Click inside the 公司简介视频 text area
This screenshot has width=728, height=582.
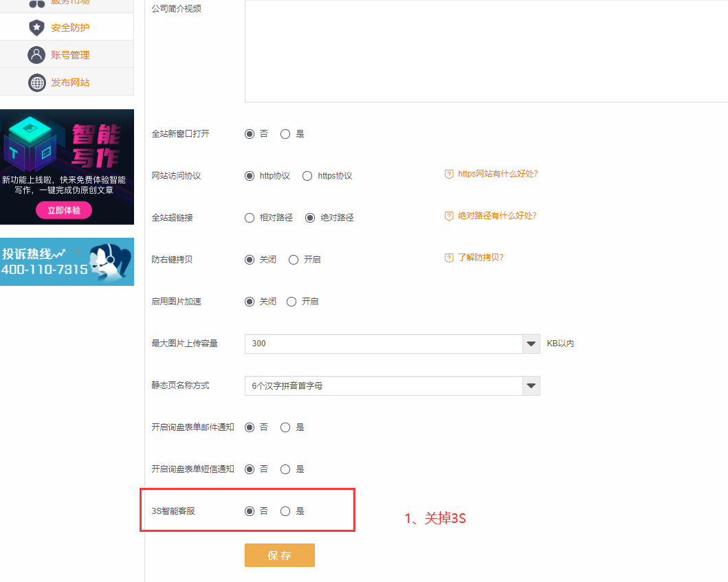coord(486,51)
